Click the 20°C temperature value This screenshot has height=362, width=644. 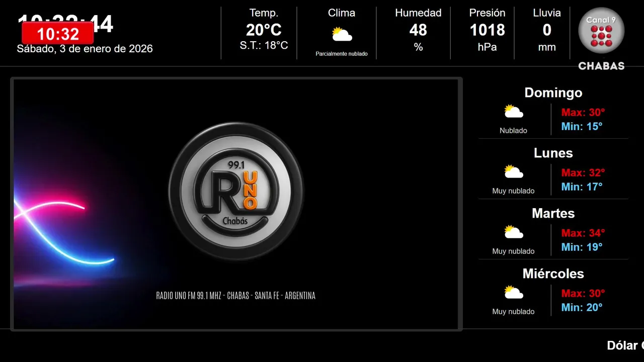[264, 30]
